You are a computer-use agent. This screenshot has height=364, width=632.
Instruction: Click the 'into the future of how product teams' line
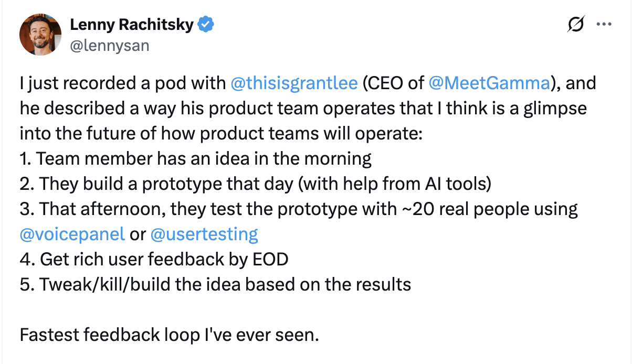point(220,133)
